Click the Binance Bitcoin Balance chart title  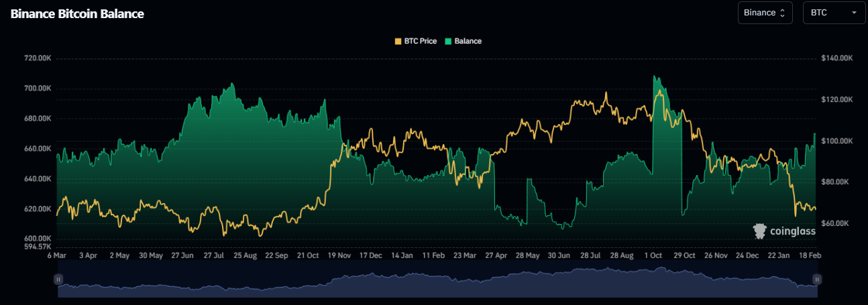[x=77, y=14]
